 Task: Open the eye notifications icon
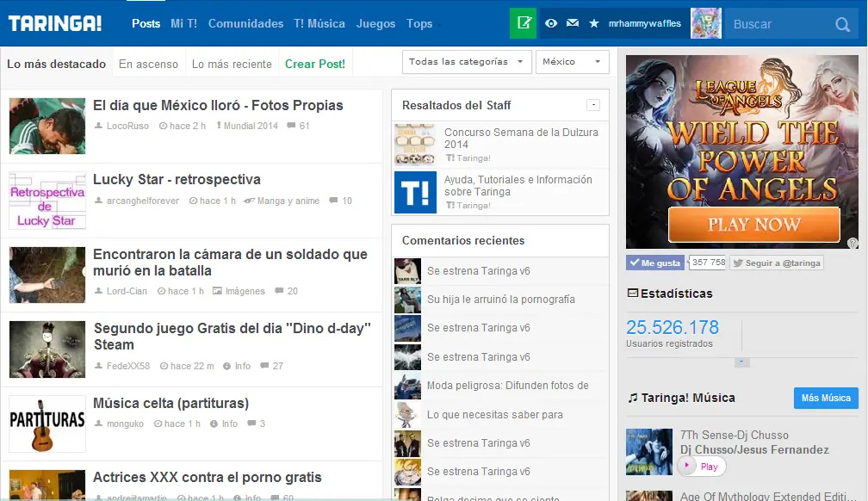pyautogui.click(x=551, y=23)
